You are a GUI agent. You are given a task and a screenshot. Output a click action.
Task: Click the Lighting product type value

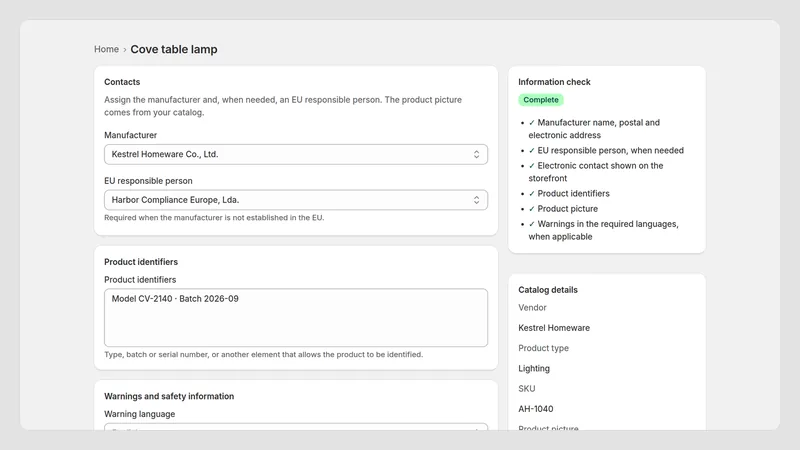pos(534,368)
